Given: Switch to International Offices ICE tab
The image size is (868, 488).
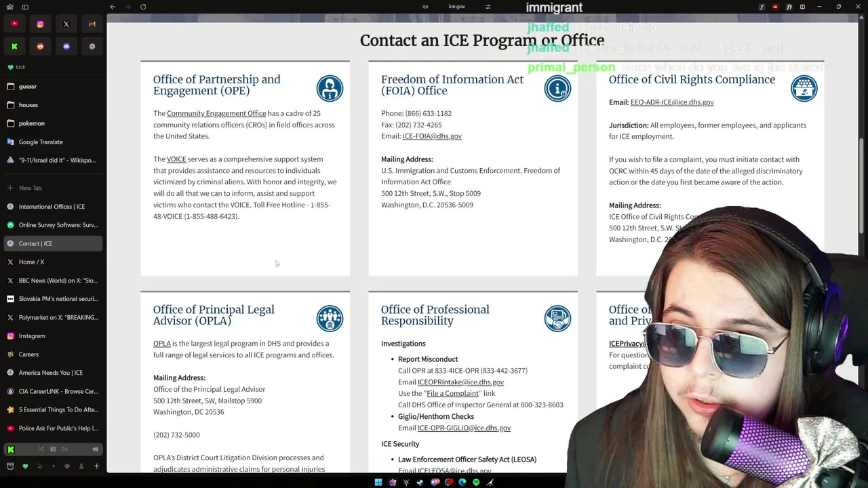Looking at the screenshot, I should [53, 206].
